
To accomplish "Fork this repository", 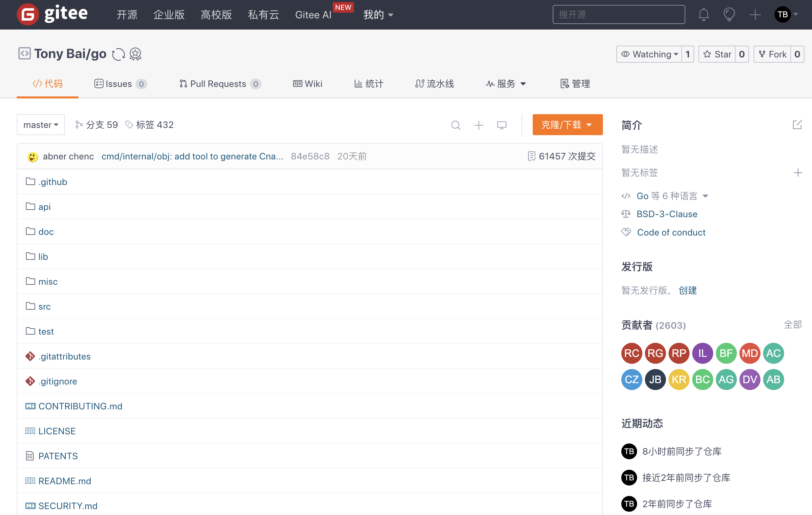I will tap(772, 54).
